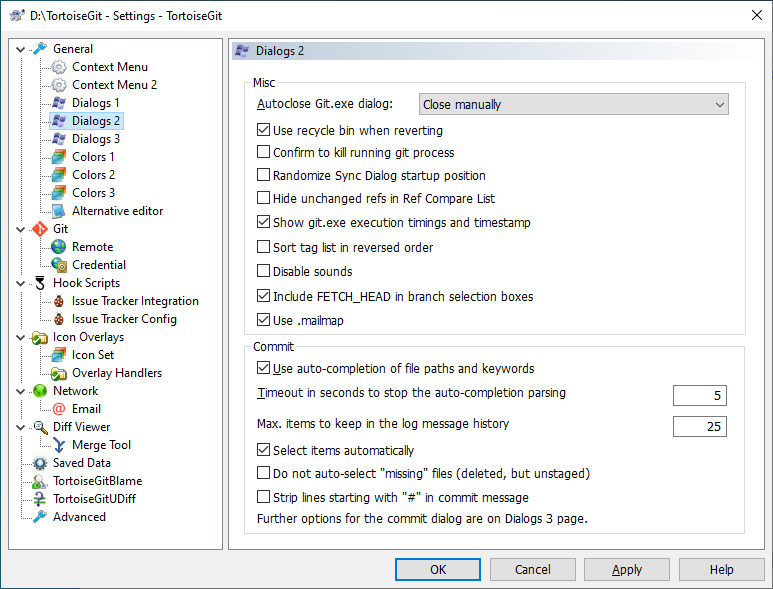Click the Merge Tool icon
773x589 pixels.
[x=59, y=445]
